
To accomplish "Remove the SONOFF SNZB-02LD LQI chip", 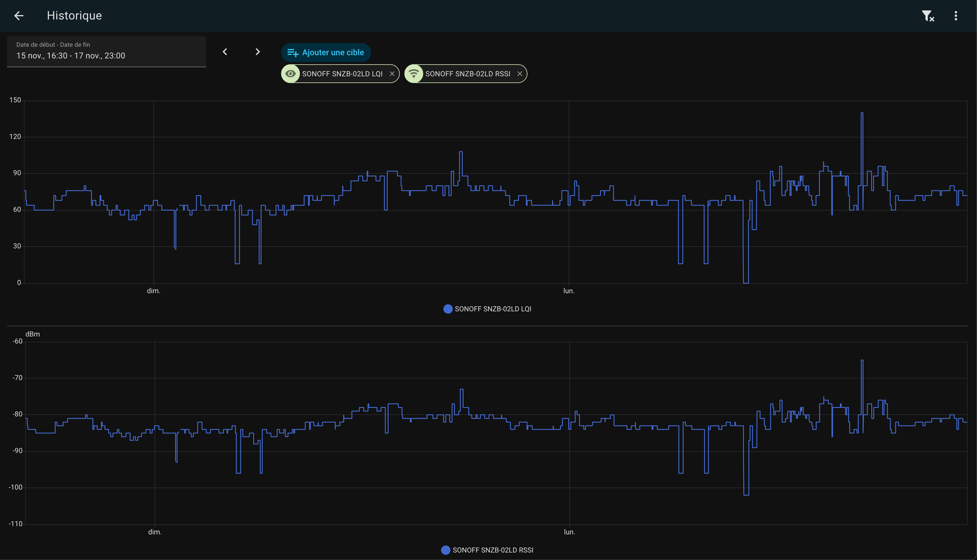I will pyautogui.click(x=392, y=74).
